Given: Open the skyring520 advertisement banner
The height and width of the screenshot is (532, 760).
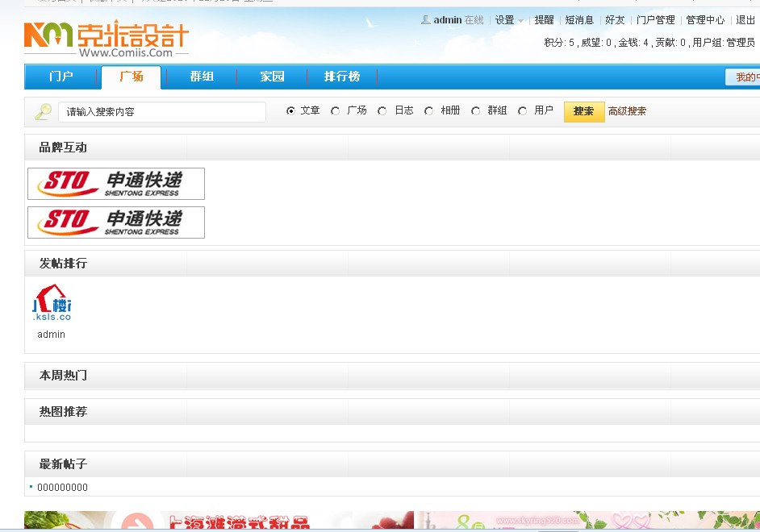Looking at the screenshot, I should (x=588, y=520).
